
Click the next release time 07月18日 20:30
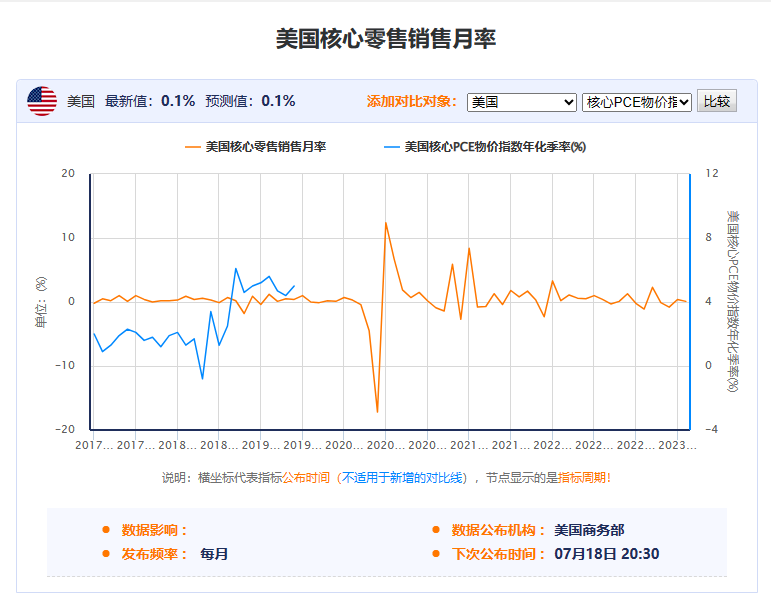click(x=606, y=554)
